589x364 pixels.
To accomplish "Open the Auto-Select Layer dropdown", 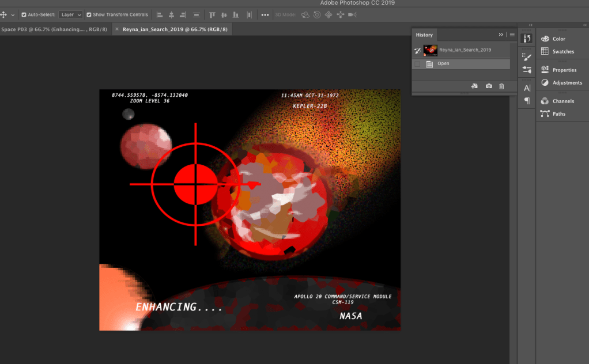I will pos(70,14).
